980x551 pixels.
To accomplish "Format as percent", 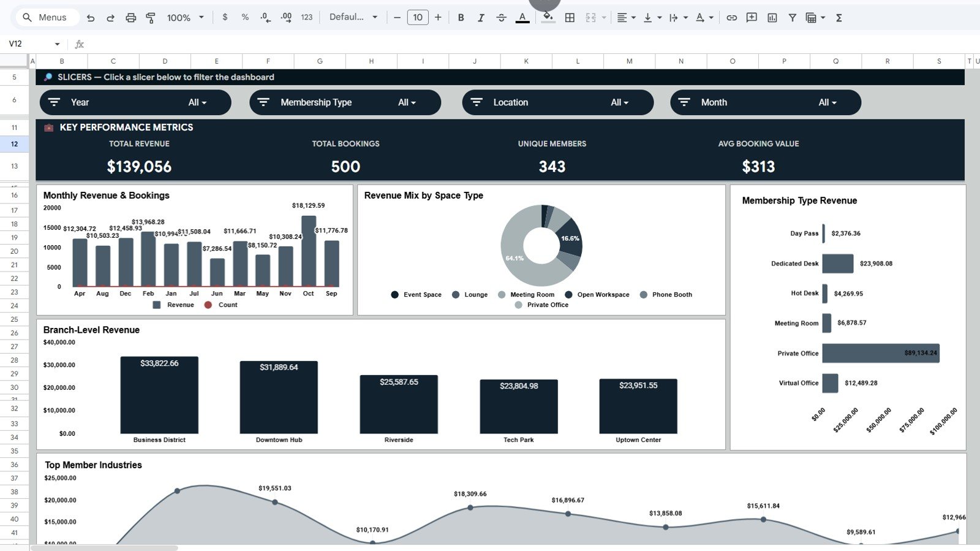I will [x=245, y=17].
